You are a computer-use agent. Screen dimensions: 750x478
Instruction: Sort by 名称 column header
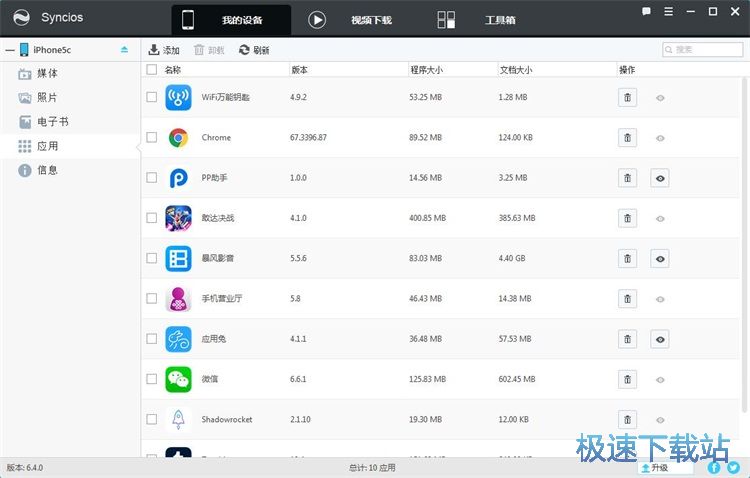pyautogui.click(x=173, y=70)
